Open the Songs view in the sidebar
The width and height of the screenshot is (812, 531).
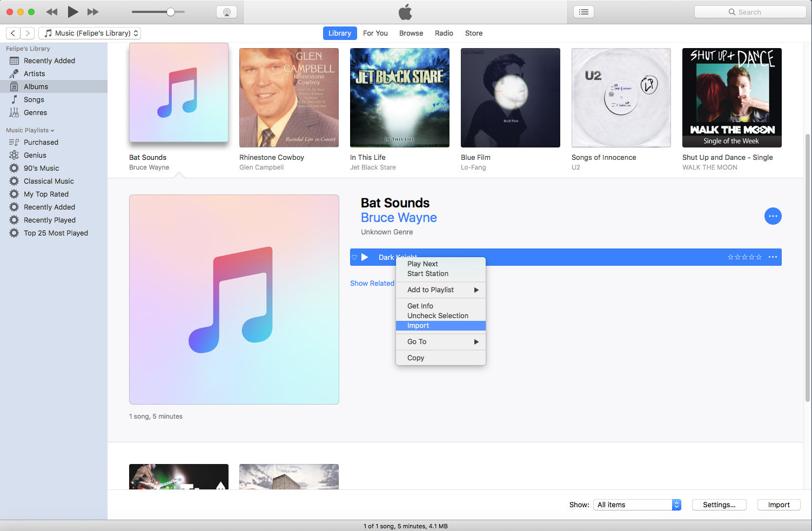pos(35,99)
